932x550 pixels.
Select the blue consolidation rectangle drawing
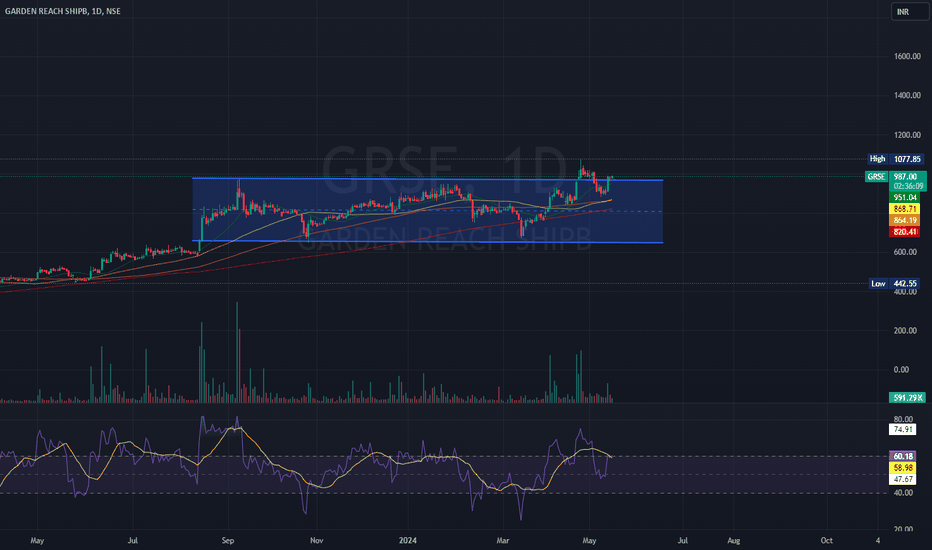tap(427, 210)
